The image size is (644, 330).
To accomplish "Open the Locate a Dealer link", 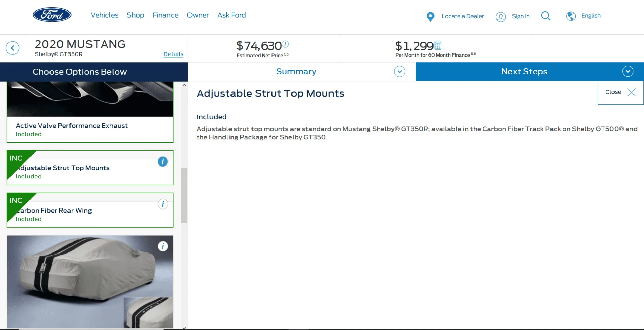I will point(463,16).
